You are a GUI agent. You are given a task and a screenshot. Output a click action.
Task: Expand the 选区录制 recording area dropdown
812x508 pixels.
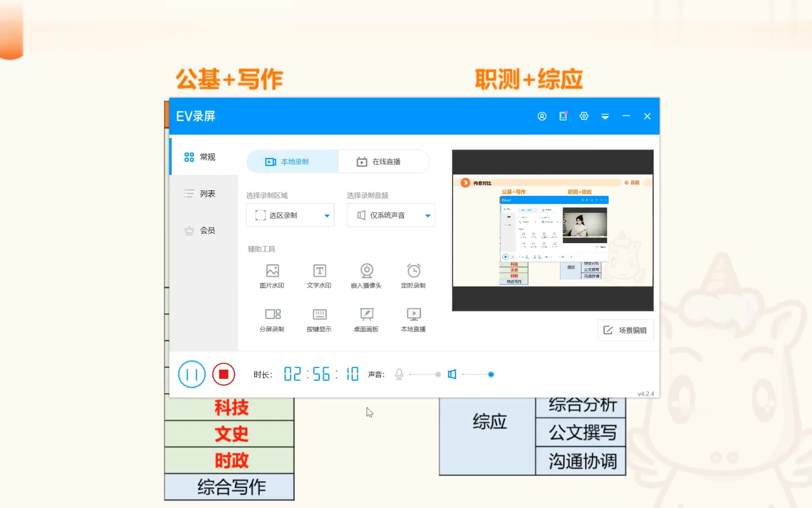pos(290,215)
